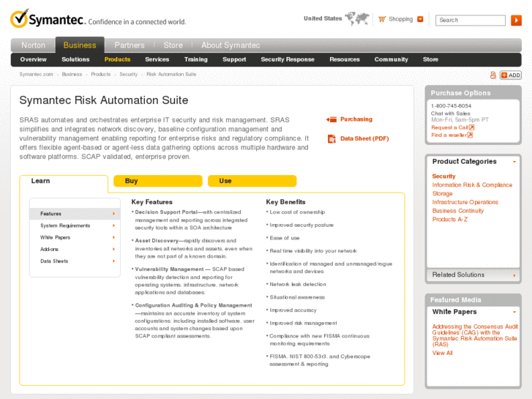
Task: Click the shopping cart icon
Action: (x=382, y=19)
